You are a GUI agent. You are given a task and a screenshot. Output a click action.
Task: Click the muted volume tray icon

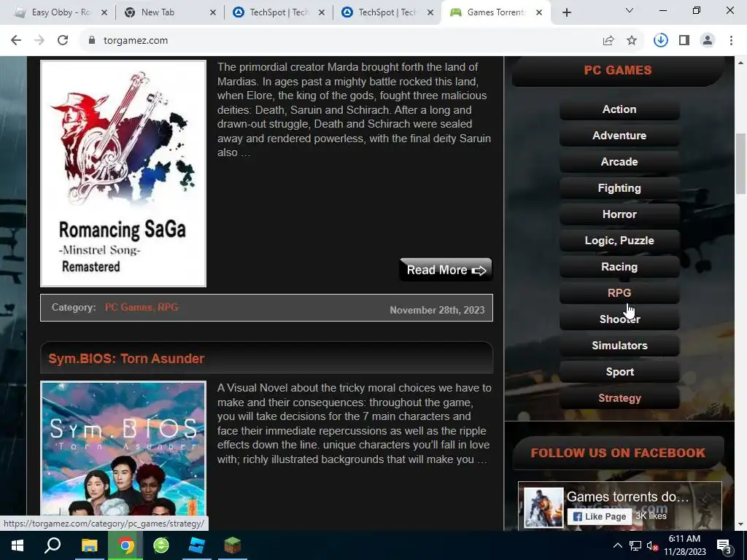click(652, 545)
